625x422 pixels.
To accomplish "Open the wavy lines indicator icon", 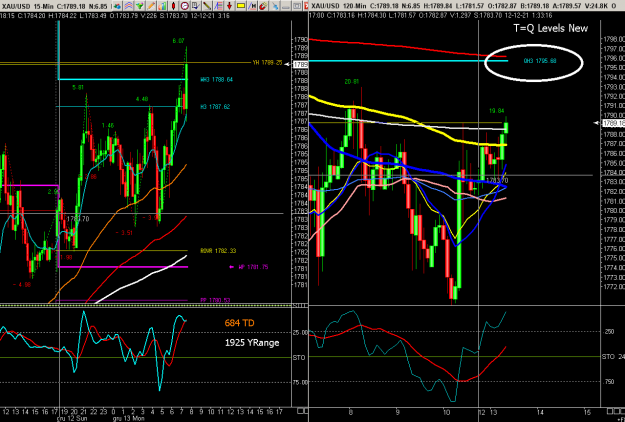I will click(128, 6).
